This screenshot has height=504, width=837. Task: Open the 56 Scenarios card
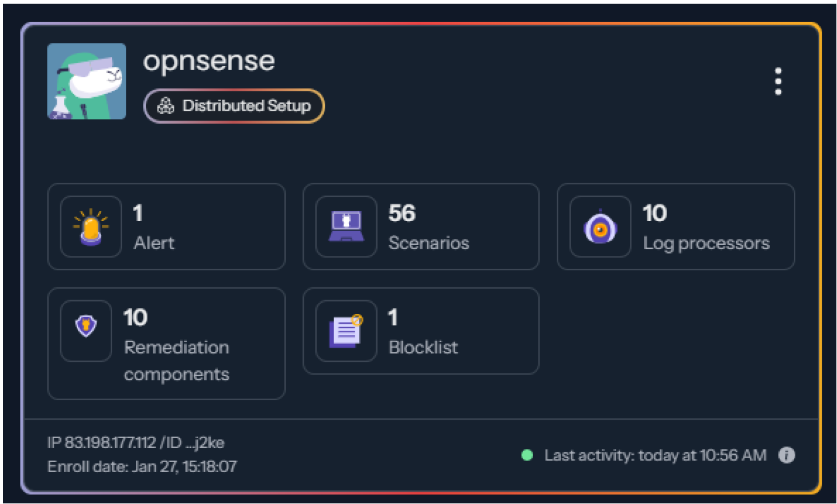(x=421, y=226)
